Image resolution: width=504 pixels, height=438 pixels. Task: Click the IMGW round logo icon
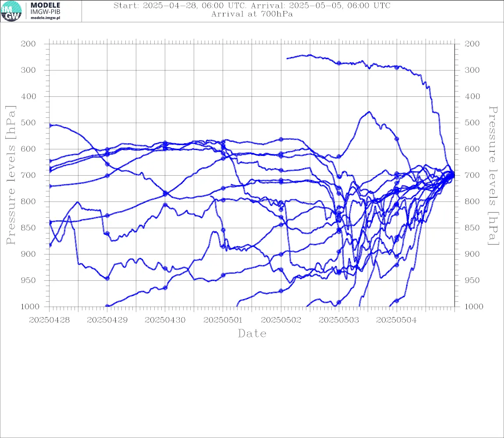tap(11, 11)
